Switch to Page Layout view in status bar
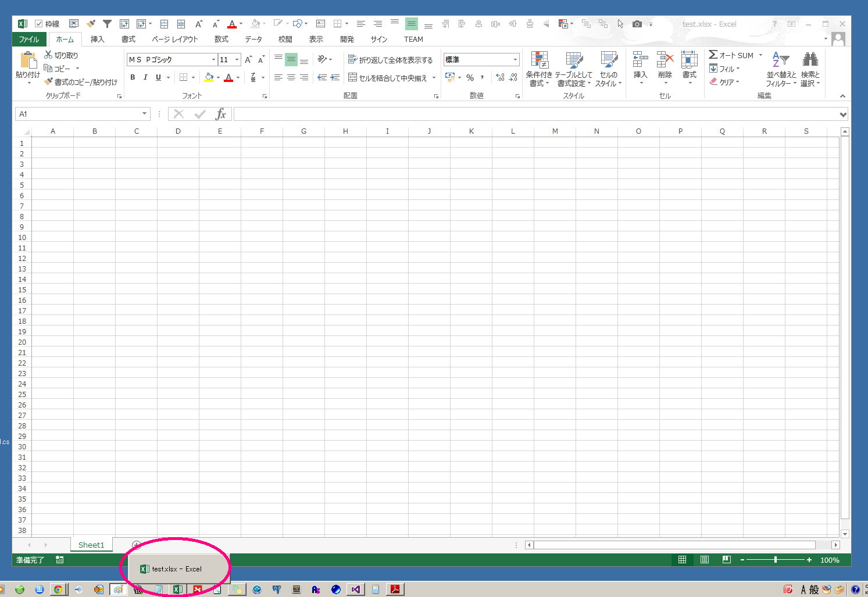Image resolution: width=868 pixels, height=597 pixels. coord(704,560)
